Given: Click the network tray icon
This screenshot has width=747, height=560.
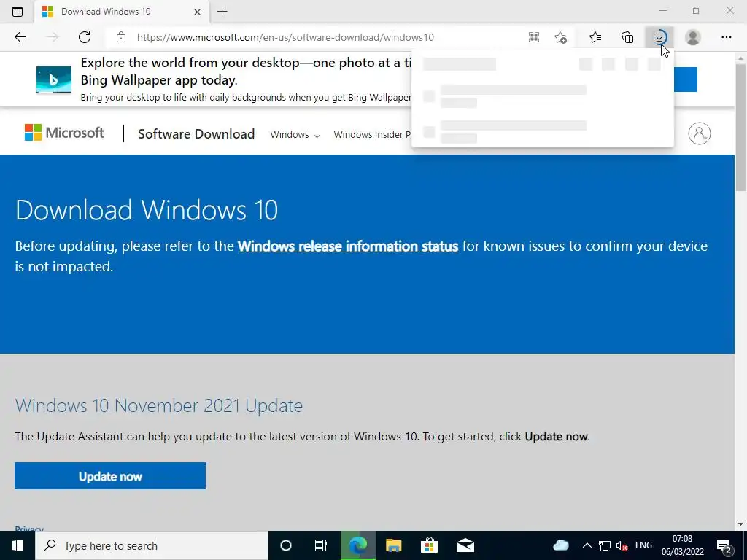Looking at the screenshot, I should [605, 545].
